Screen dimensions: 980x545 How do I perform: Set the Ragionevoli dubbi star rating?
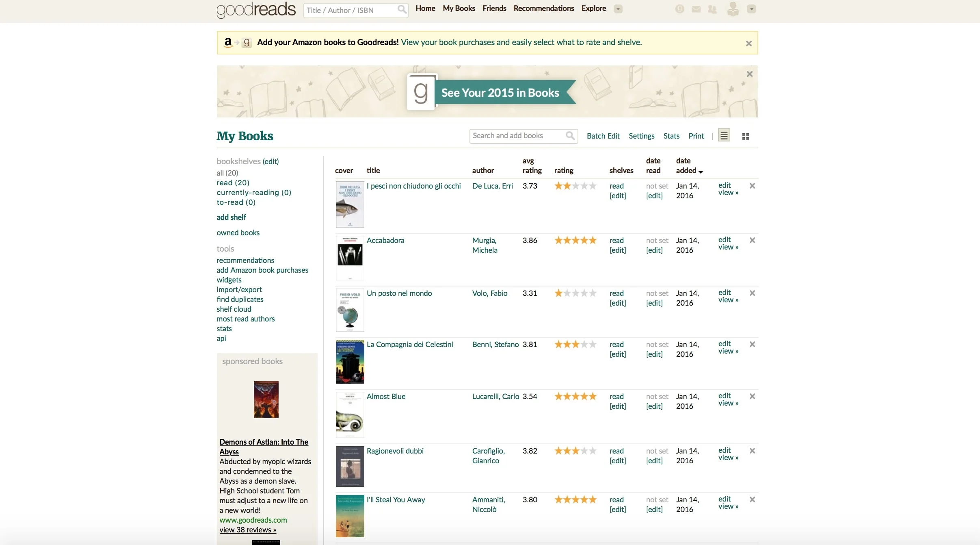(x=575, y=451)
